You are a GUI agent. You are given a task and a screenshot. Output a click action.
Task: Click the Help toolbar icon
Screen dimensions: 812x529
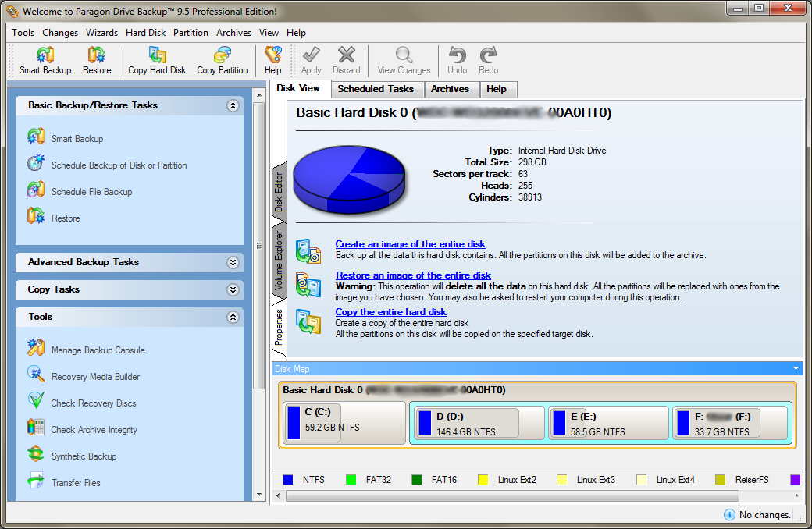272,61
